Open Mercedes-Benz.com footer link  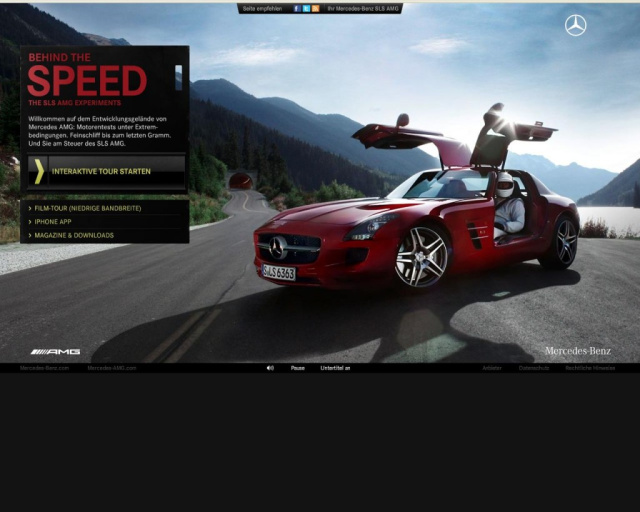pos(45,368)
